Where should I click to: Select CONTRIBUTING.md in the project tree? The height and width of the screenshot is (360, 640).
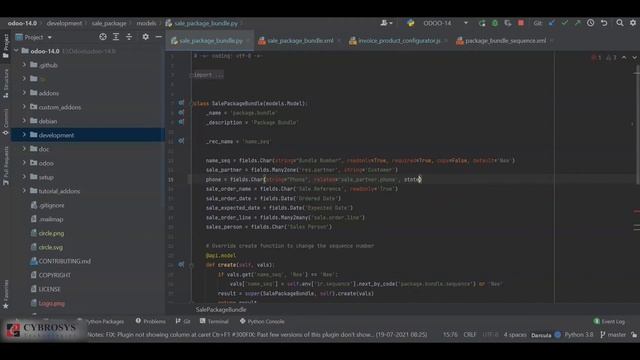point(64,261)
